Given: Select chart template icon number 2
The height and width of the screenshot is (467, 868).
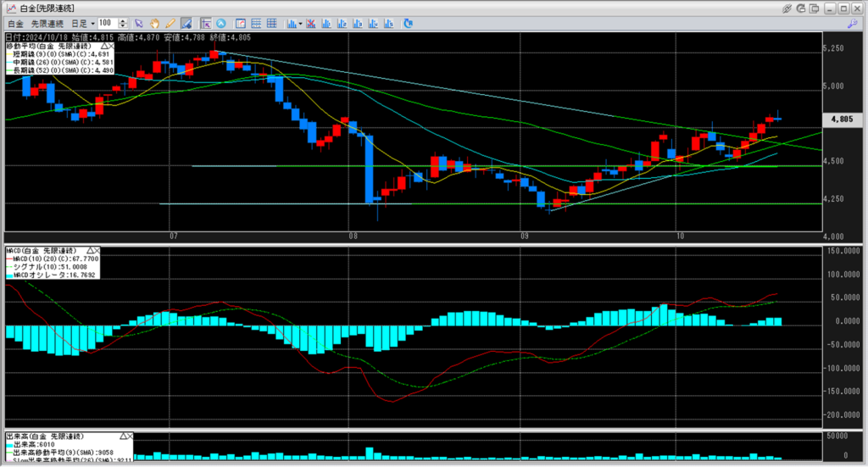Looking at the screenshot, I should (342, 23).
